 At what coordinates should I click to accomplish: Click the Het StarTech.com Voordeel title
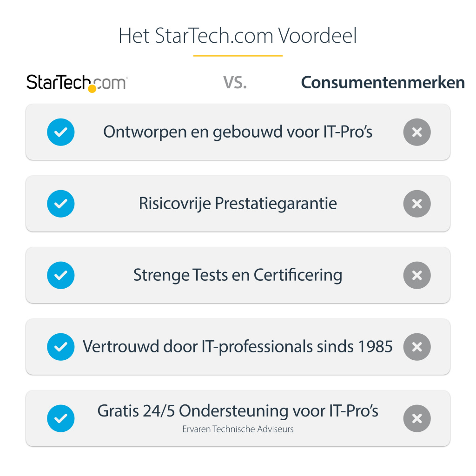tap(238, 36)
